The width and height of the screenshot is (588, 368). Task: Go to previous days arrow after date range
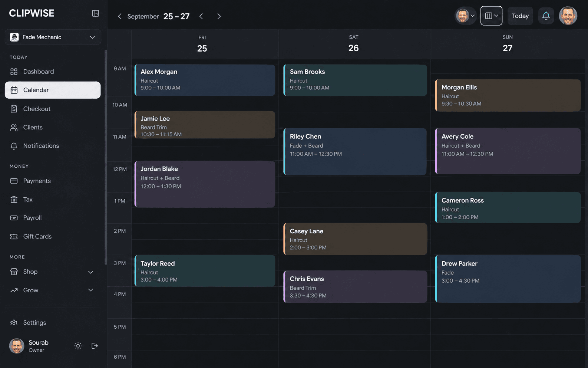coord(201,16)
